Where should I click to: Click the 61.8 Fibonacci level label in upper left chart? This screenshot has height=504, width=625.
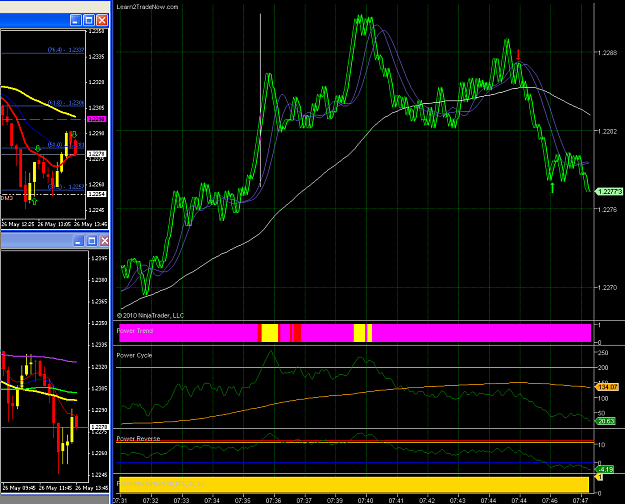[66, 103]
